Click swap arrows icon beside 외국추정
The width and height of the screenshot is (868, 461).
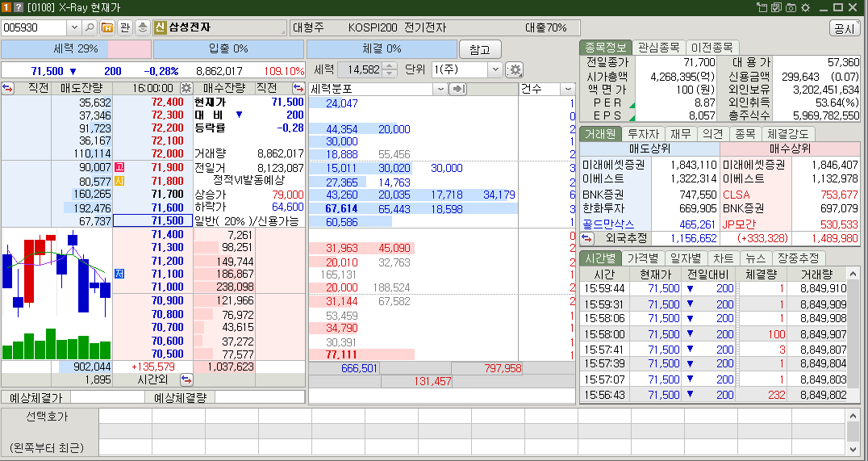tap(586, 237)
